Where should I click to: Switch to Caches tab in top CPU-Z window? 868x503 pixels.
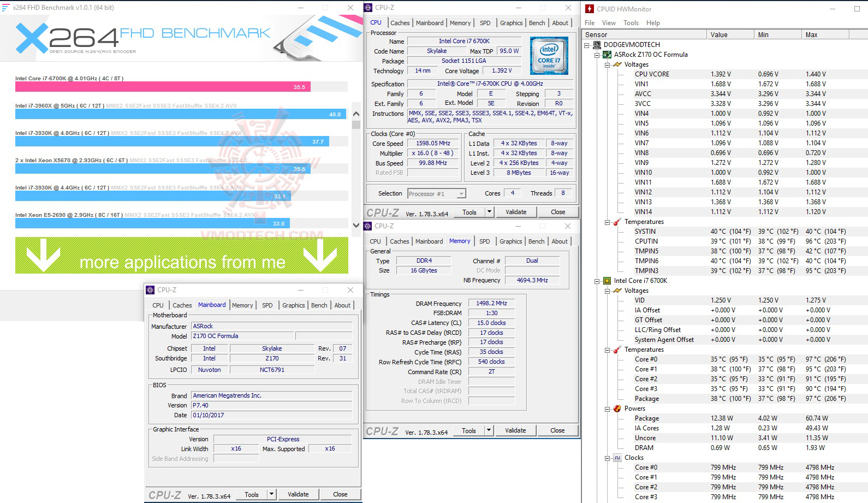400,23
